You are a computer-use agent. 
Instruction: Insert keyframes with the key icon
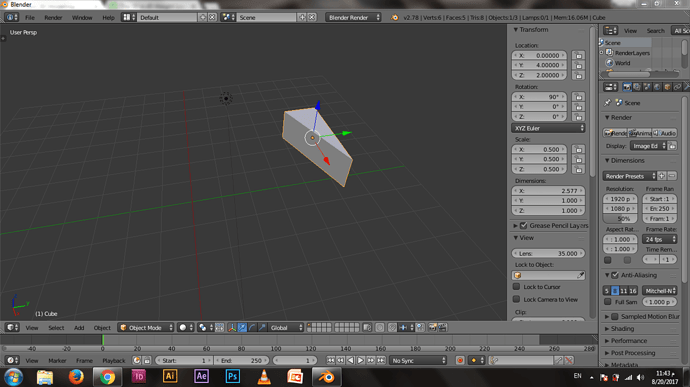coord(558,360)
